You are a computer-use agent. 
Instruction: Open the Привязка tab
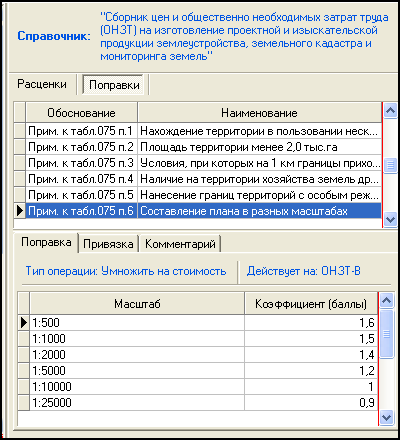[x=108, y=244]
